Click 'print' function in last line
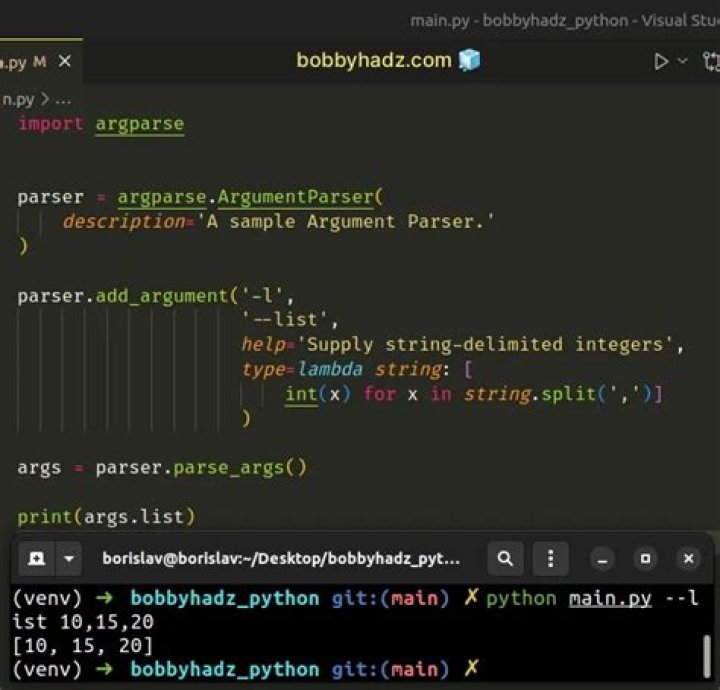Viewport: 720px width, 690px height. 45,518
